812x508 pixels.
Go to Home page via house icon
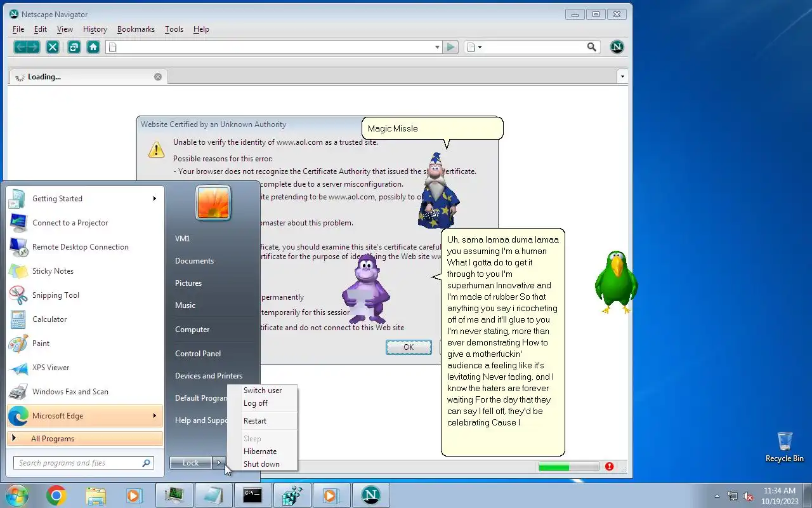pyautogui.click(x=93, y=47)
